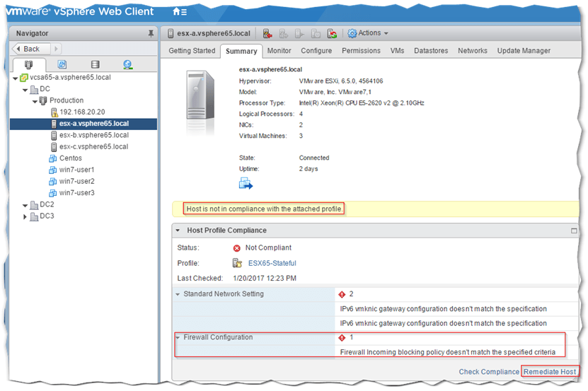Click the Check Compliance link
The width and height of the screenshot is (588, 391).
click(489, 371)
